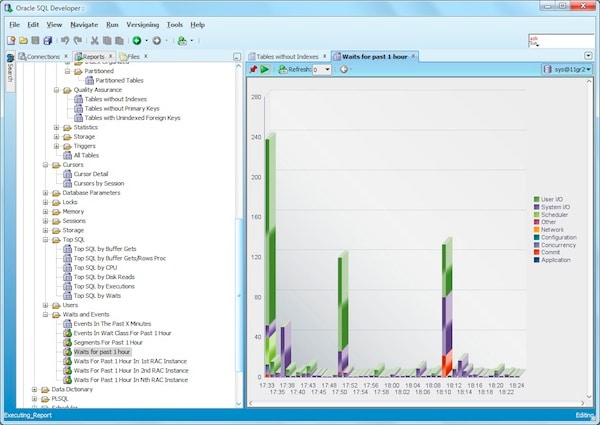
Task: Close the Files tab
Action: [145, 56]
